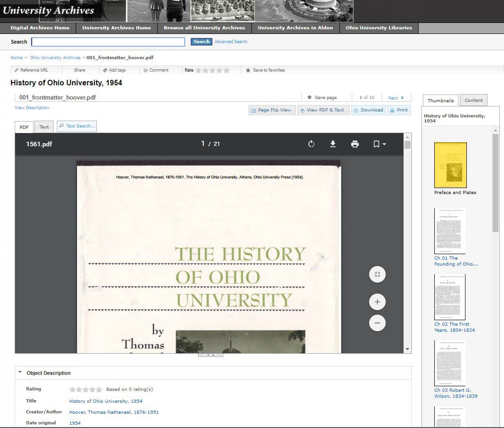The image size is (504, 428).
Task: Click the Ch 03 page thumbnail image
Action: 450,363
